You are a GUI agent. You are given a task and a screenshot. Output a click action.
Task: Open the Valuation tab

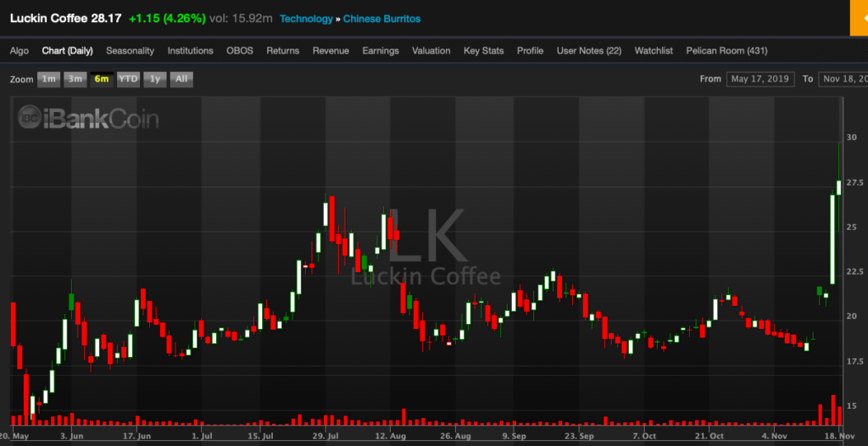pyautogui.click(x=431, y=51)
